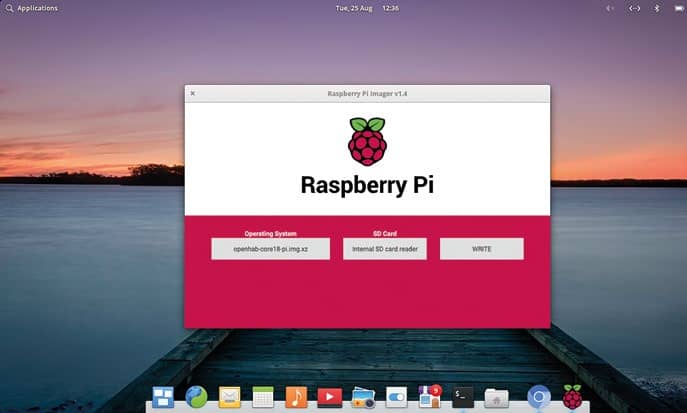Open System Settings toggle dock icon
The height and width of the screenshot is (413, 687).
397,397
